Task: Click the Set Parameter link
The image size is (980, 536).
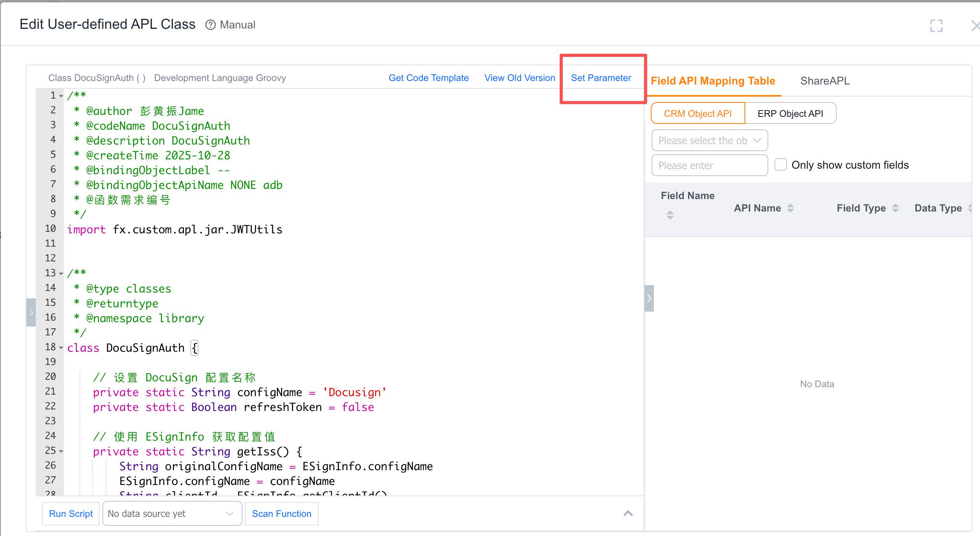Action: (601, 78)
